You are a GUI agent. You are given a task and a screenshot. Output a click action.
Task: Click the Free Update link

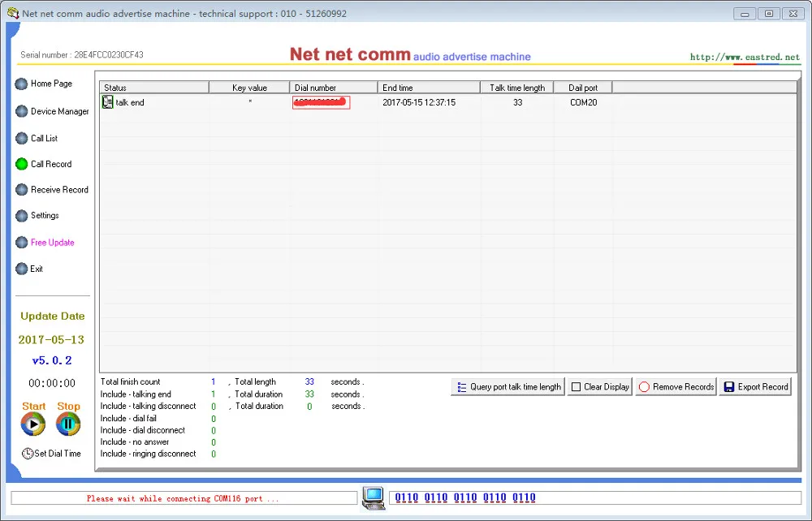coord(52,242)
